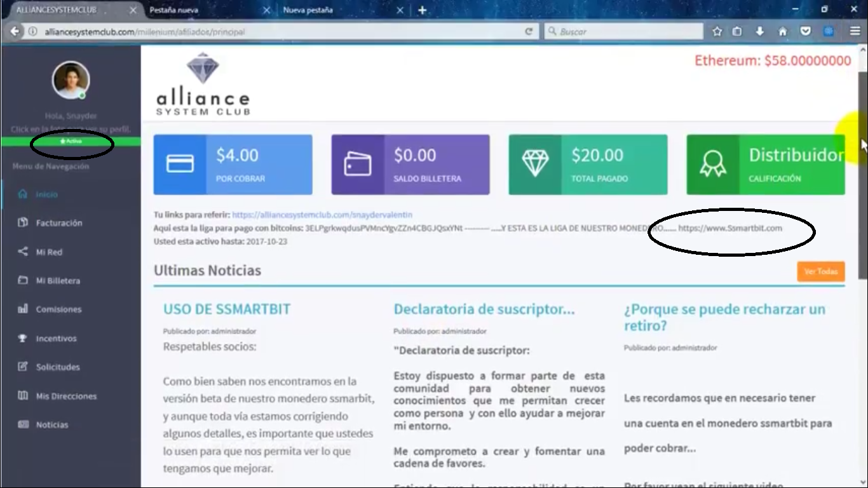868x488 pixels.
Task: Click the Ultimas Noticias heading
Action: (207, 271)
